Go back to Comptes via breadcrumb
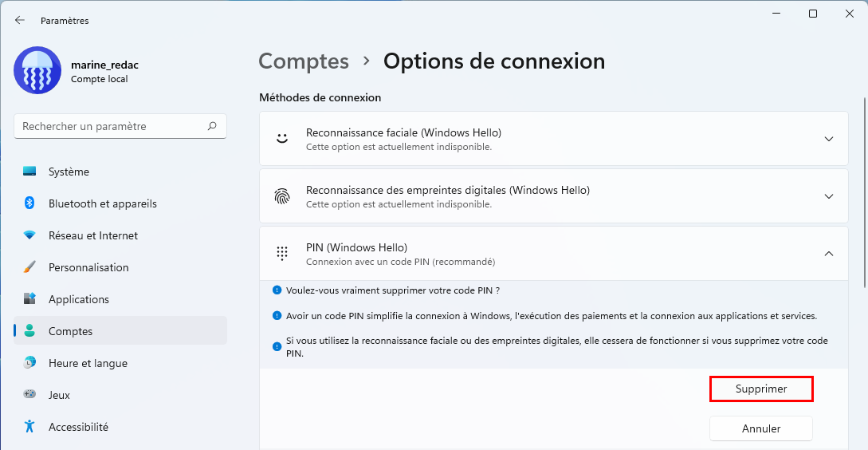The image size is (868, 450). pos(304,61)
